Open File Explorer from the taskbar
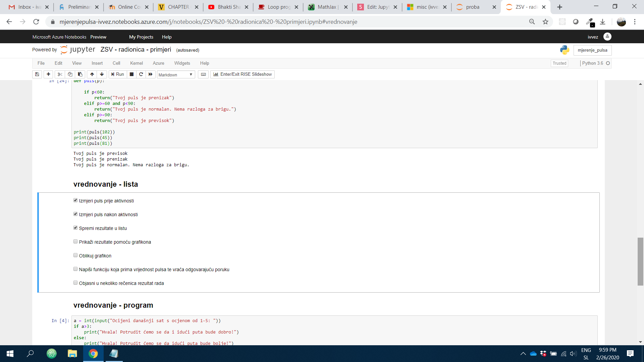 click(x=72, y=354)
